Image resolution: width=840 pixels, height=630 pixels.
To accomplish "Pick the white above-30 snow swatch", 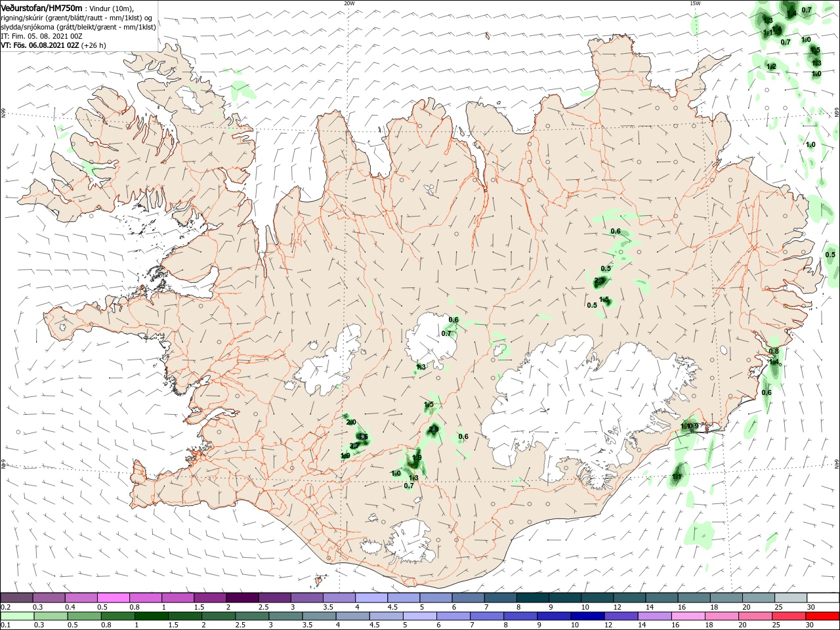I will click(822, 598).
